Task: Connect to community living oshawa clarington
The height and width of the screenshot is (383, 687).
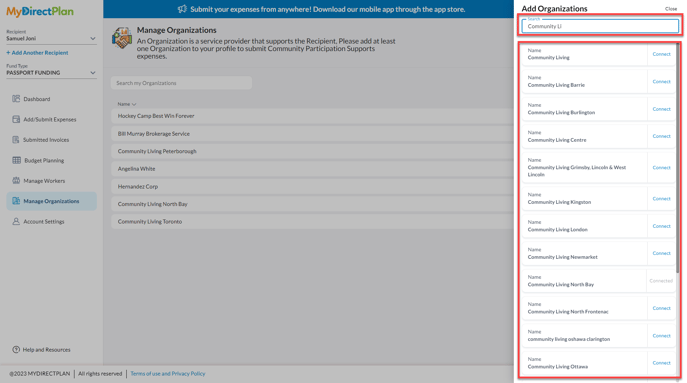Action: pos(661,336)
